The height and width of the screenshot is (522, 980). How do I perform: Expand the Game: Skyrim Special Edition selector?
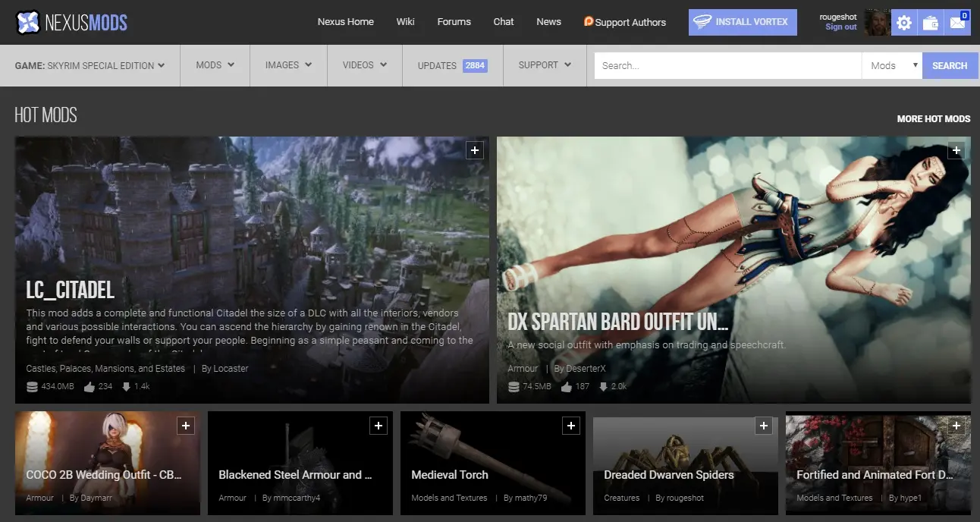pos(90,65)
